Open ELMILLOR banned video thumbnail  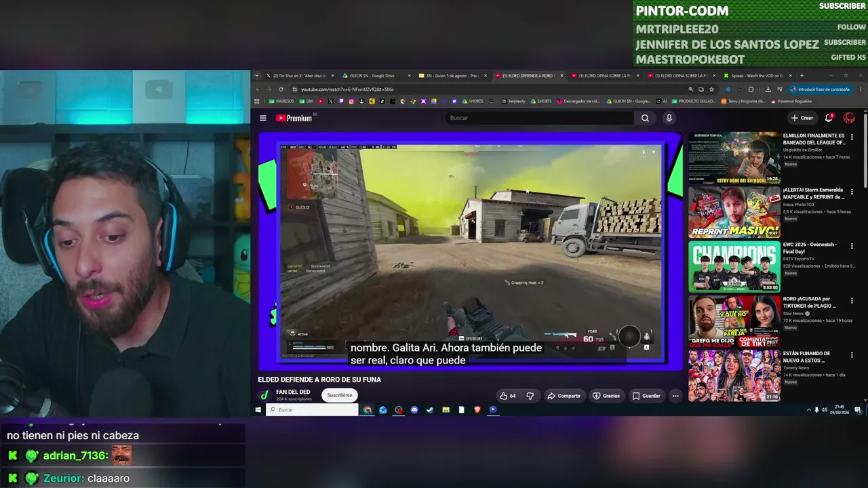click(734, 157)
